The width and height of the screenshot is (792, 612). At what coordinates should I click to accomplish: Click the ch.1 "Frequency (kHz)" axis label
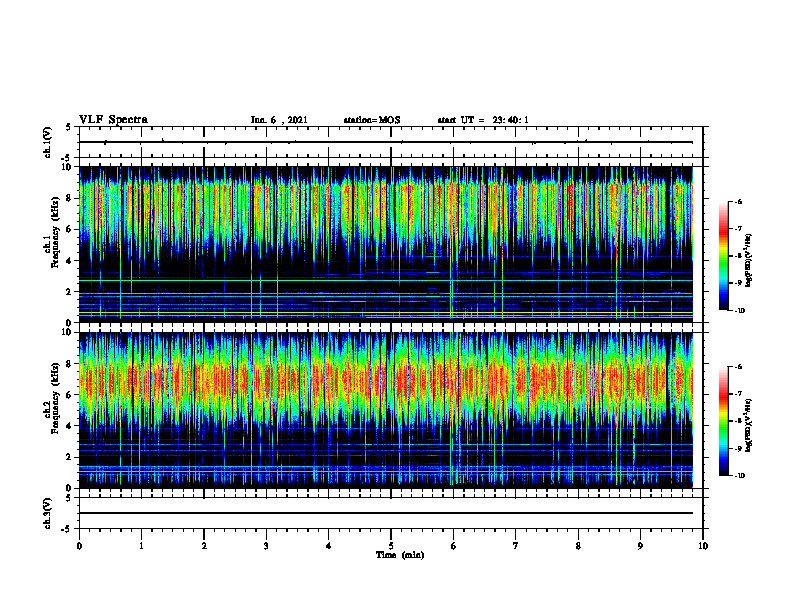pyautogui.click(x=55, y=231)
